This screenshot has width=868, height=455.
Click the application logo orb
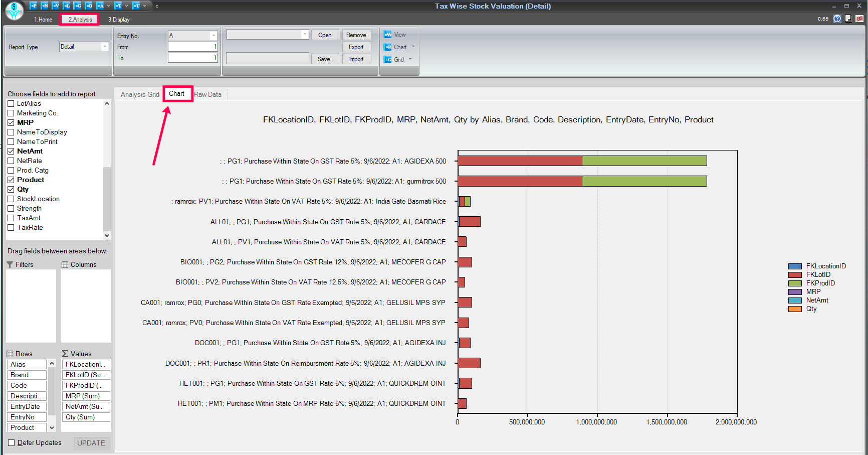(x=15, y=11)
